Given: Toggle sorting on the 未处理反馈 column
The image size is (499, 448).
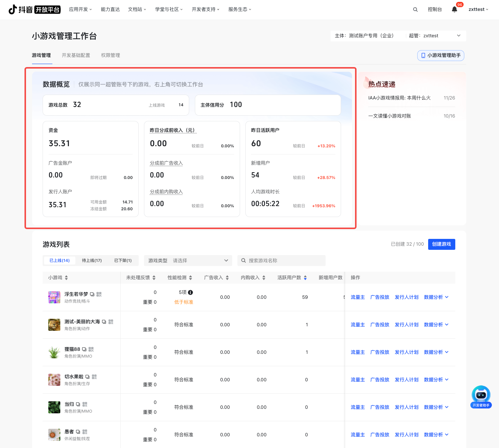Looking at the screenshot, I should click(154, 278).
